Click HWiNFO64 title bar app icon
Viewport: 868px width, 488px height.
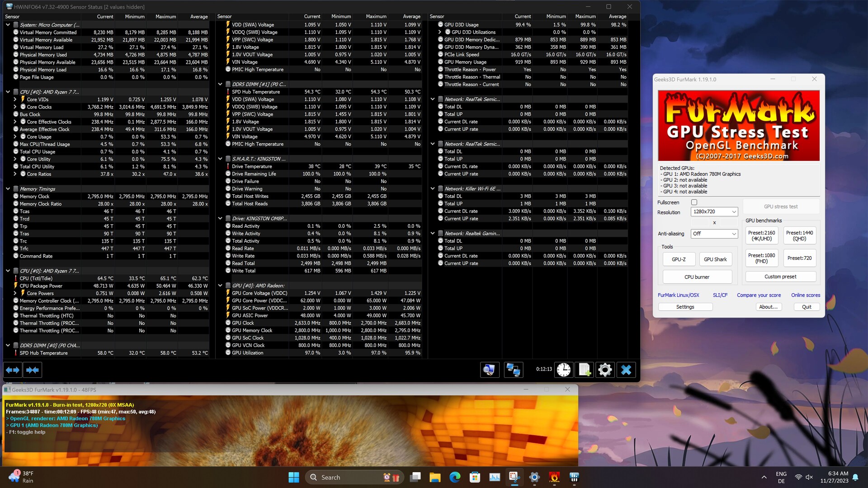click(9, 7)
